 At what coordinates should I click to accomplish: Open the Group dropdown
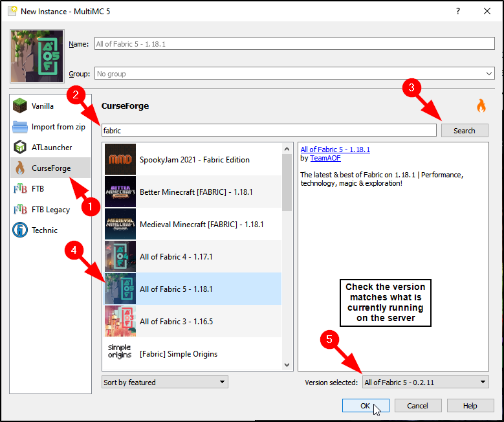[294, 74]
